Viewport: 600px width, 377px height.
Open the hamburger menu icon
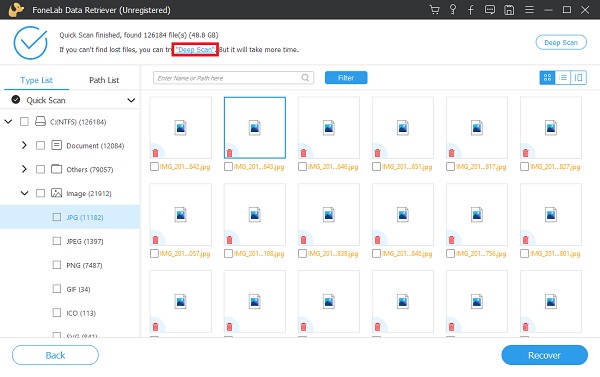529,9
